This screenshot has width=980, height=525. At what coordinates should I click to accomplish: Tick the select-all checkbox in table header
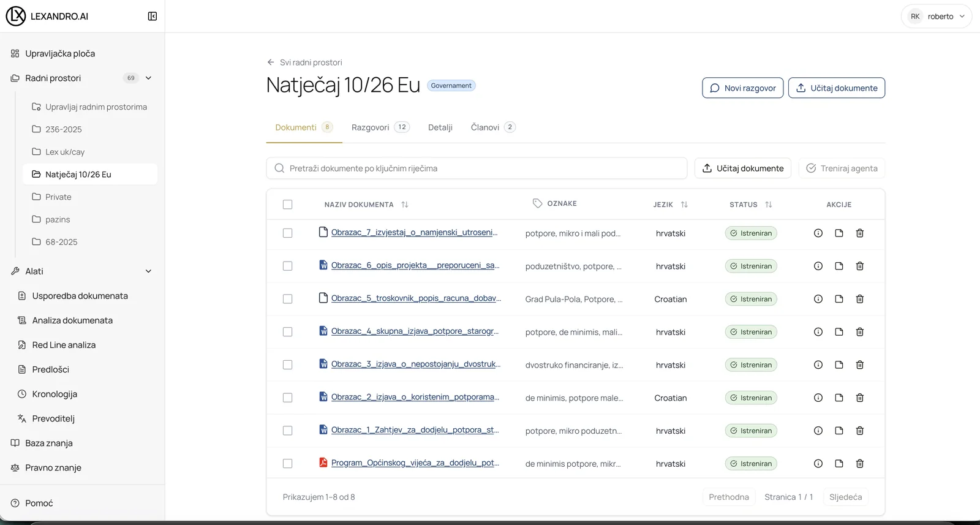pos(287,205)
